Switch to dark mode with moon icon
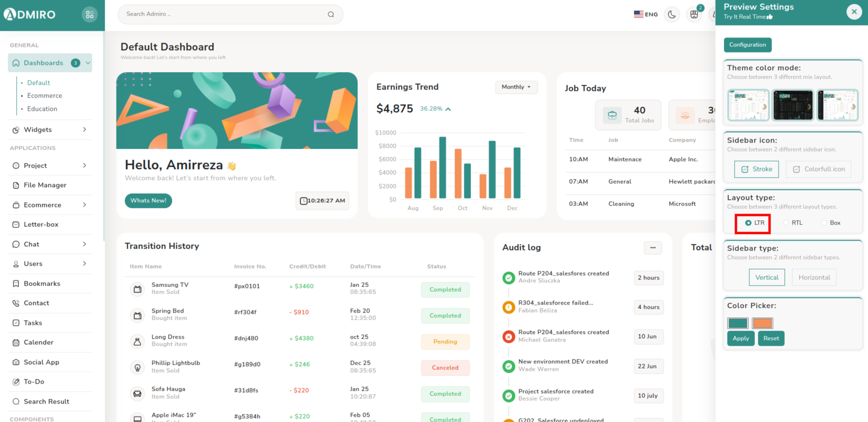 672,15
